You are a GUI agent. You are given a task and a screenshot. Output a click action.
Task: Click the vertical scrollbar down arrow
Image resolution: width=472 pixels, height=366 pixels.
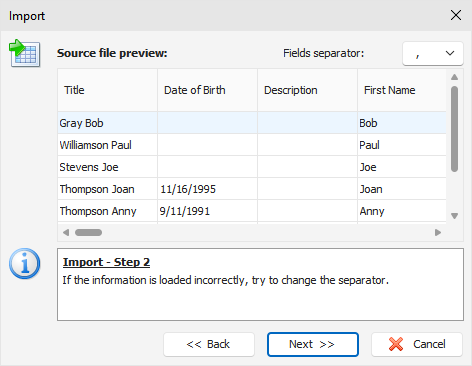tap(454, 216)
